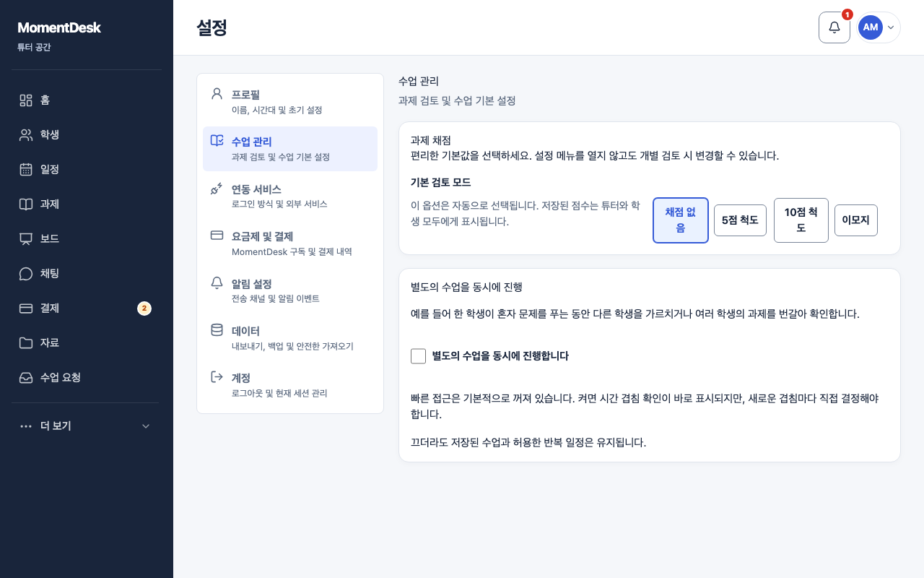Click the 별도의 수업을 동시에 진행 heading
Image resolution: width=924 pixels, height=578 pixels.
click(466, 287)
